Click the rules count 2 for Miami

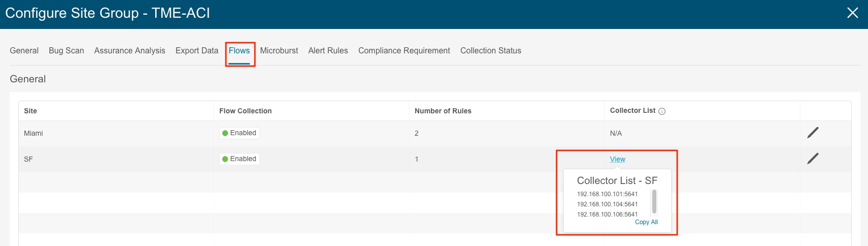pyautogui.click(x=417, y=133)
